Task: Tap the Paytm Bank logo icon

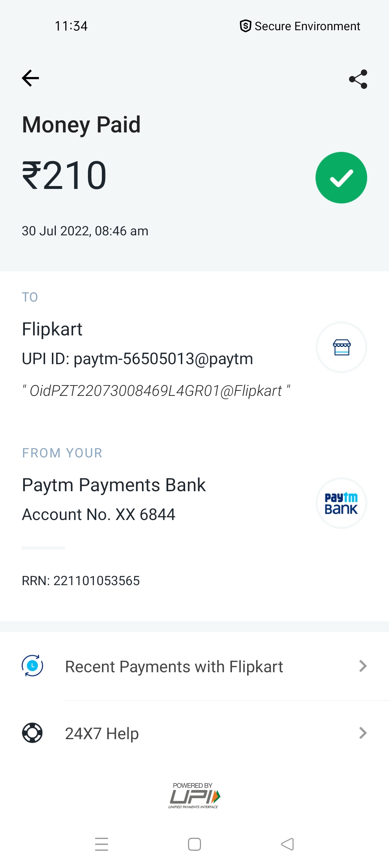Action: pyautogui.click(x=341, y=503)
